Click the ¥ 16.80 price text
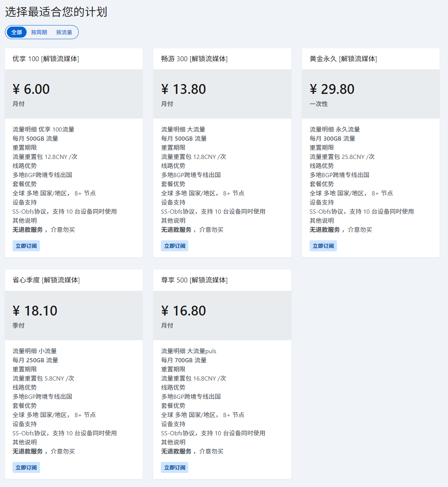 (183, 311)
